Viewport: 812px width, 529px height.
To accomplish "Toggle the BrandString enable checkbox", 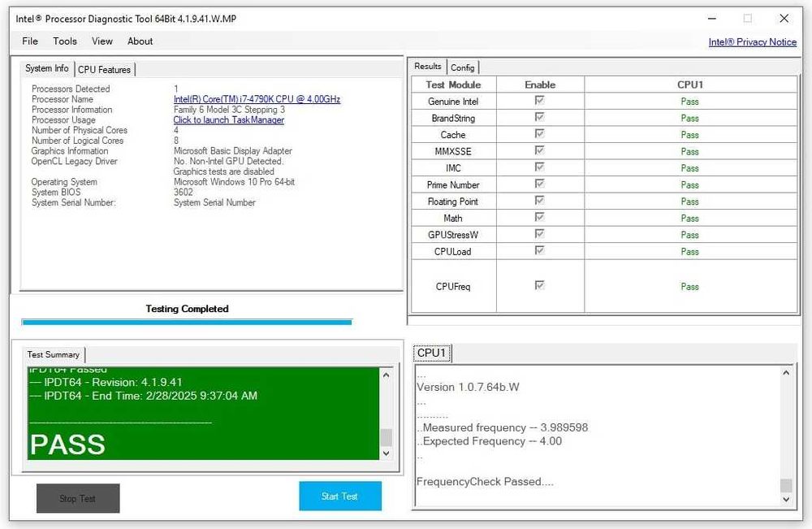I will pos(540,116).
